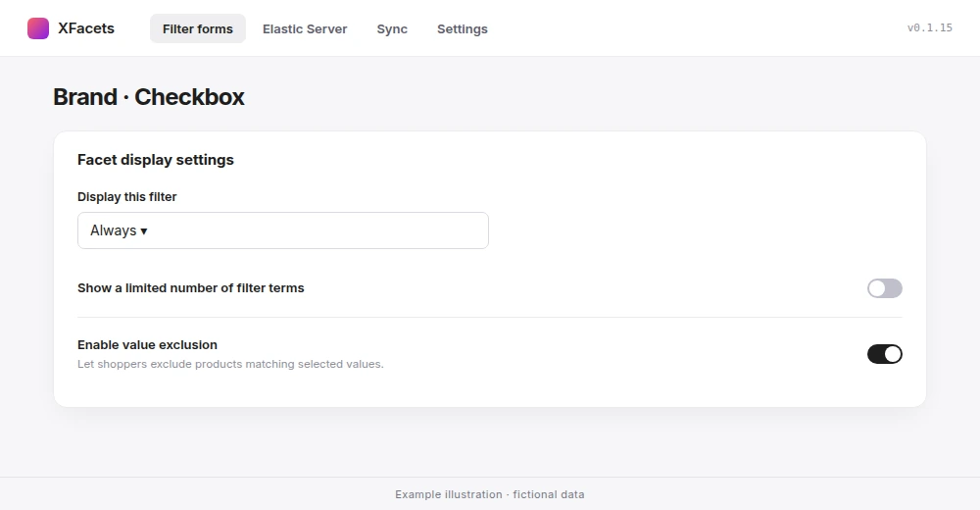This screenshot has width=980, height=510.
Task: Click the Show a limited number label text
Action: [191, 287]
